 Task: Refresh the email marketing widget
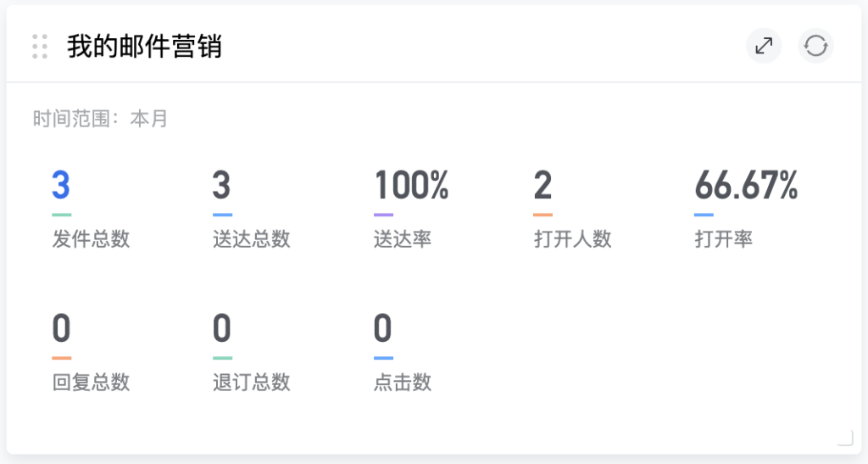coord(815,46)
